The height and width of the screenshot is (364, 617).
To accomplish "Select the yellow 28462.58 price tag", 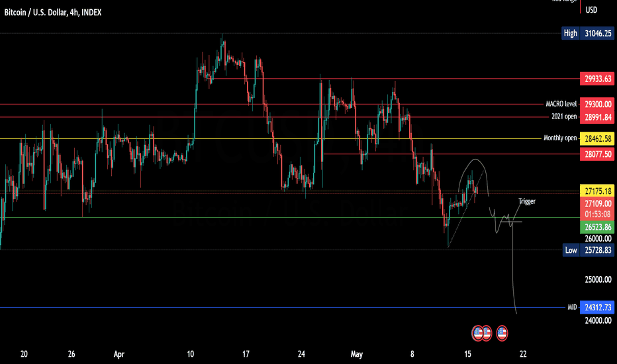I will pos(597,138).
